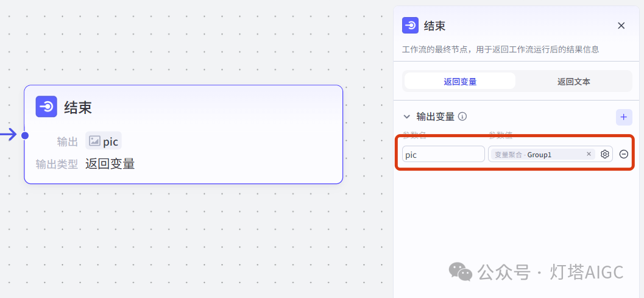
Task: Click the incoming arrow edge left of node
Action: 8,135
